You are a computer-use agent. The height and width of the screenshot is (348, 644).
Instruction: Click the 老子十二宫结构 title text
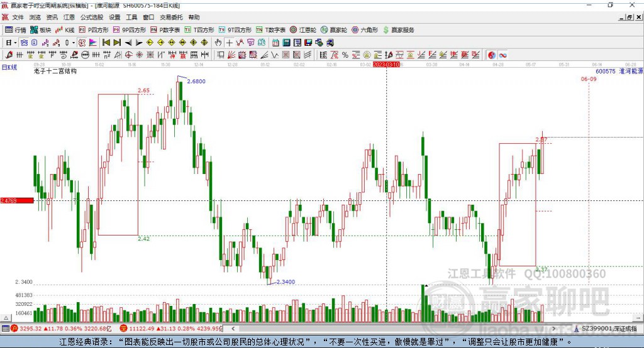55,71
